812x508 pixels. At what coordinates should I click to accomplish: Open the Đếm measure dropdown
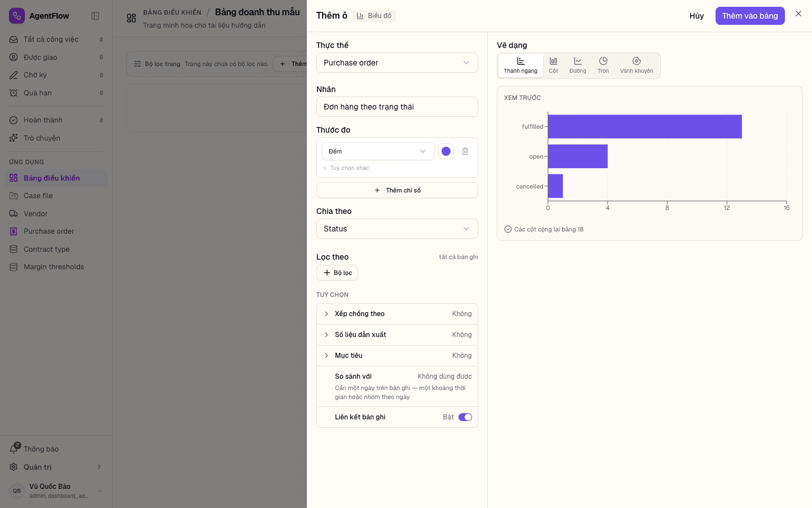tap(378, 151)
